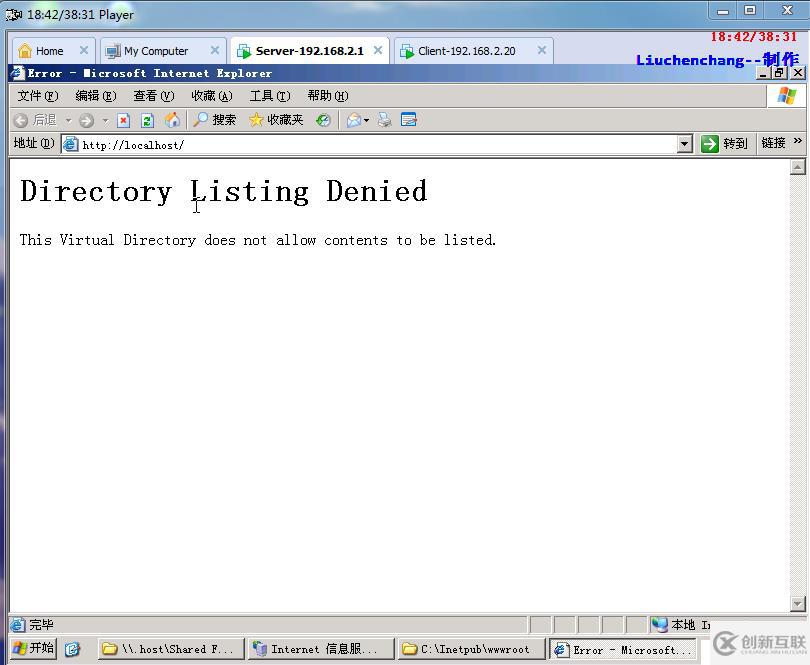This screenshot has height=665, width=810.
Task: Open the 工具(T) menu
Action: tap(270, 96)
